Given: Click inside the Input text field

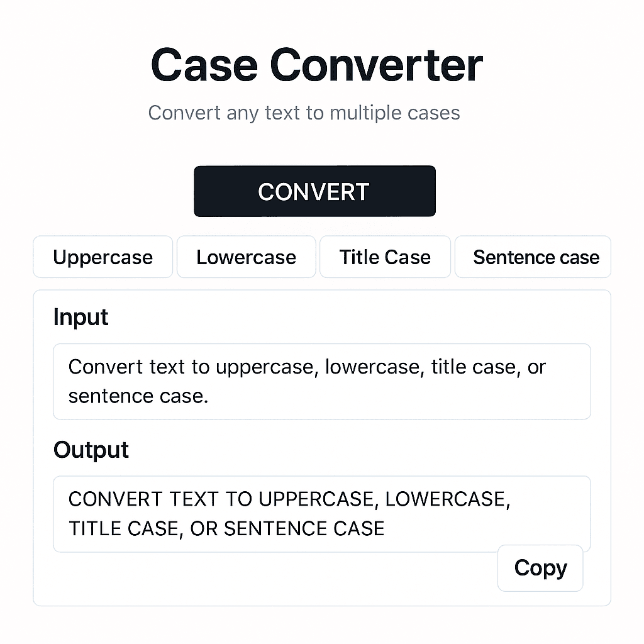Looking at the screenshot, I should tap(322, 381).
